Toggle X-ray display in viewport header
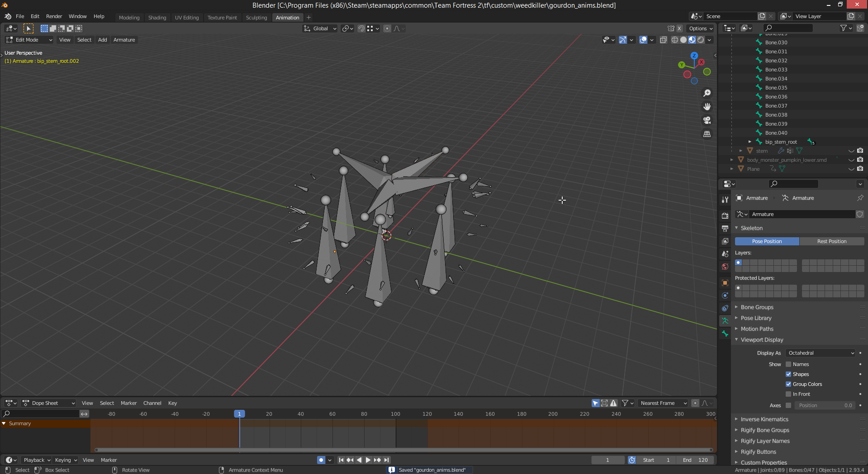Viewport: 868px width, 474px height. [663, 40]
